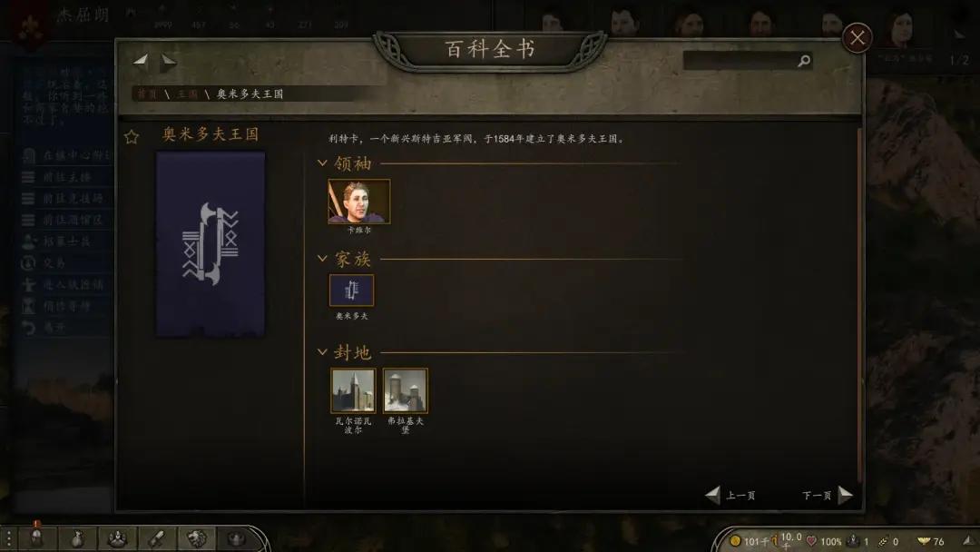
Task: Open the clan lion-head icon
Action: pos(196,537)
